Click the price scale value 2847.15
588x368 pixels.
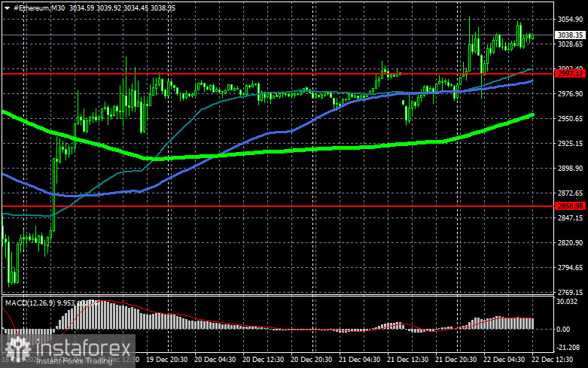tap(570, 217)
